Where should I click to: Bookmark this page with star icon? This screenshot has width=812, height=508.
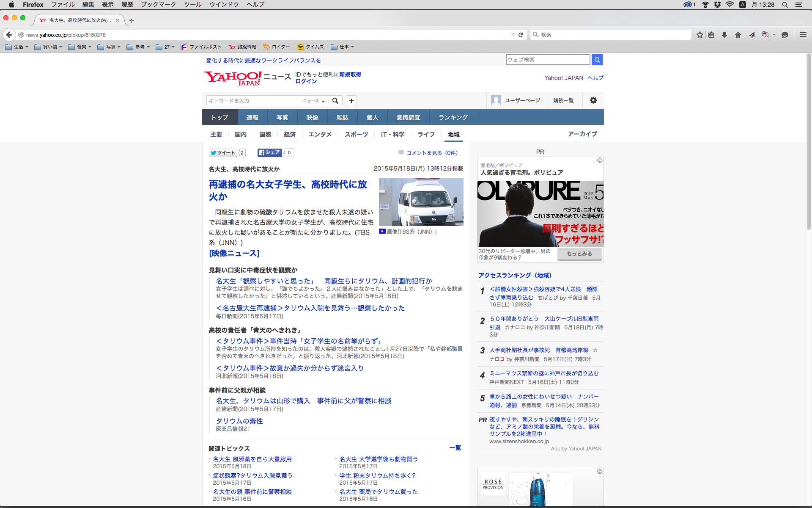click(700, 35)
